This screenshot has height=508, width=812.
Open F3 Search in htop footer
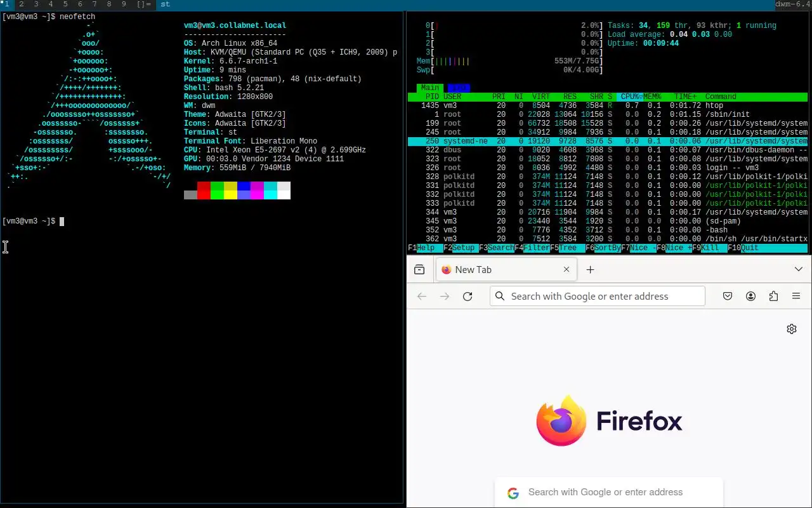click(x=497, y=248)
